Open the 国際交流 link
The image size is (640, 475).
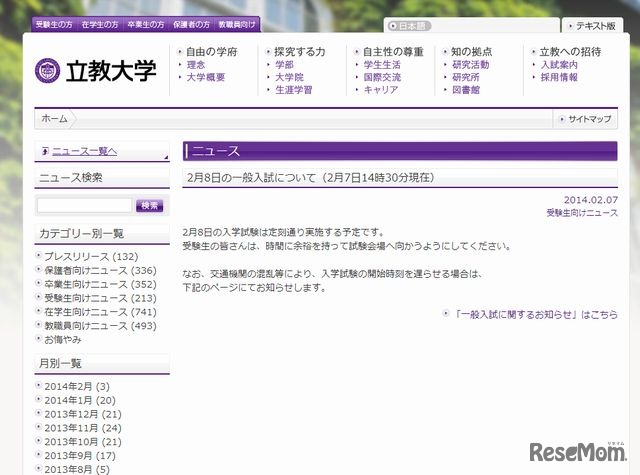click(x=382, y=77)
